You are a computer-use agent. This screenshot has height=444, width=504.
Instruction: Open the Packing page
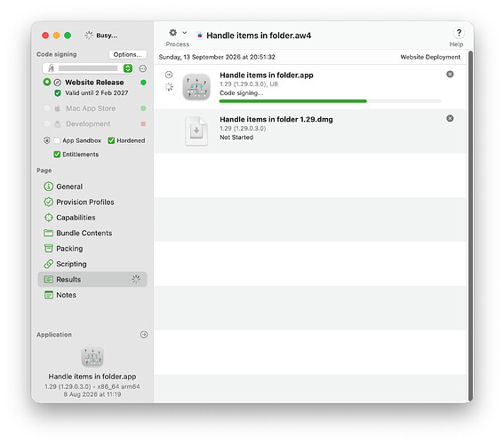(92, 249)
